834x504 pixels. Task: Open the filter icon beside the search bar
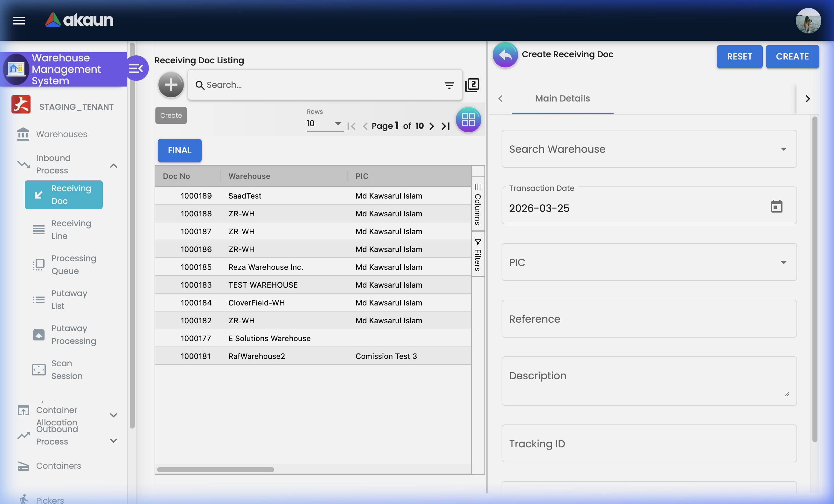[449, 85]
